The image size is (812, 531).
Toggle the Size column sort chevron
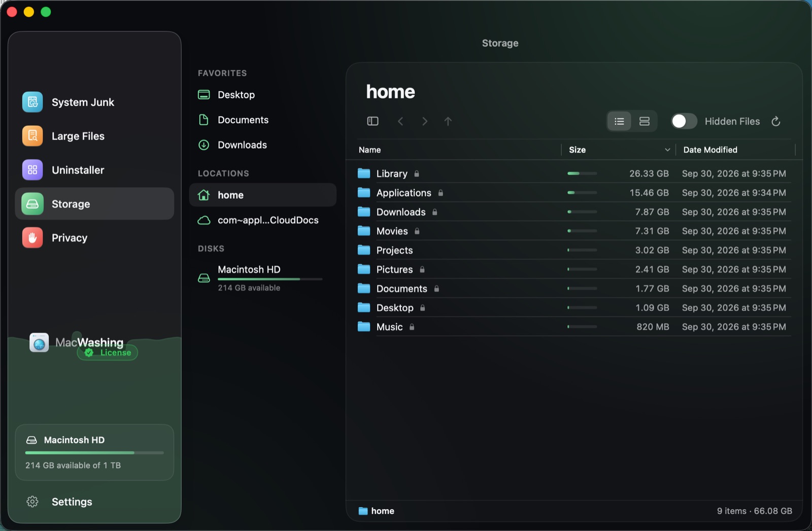667,150
